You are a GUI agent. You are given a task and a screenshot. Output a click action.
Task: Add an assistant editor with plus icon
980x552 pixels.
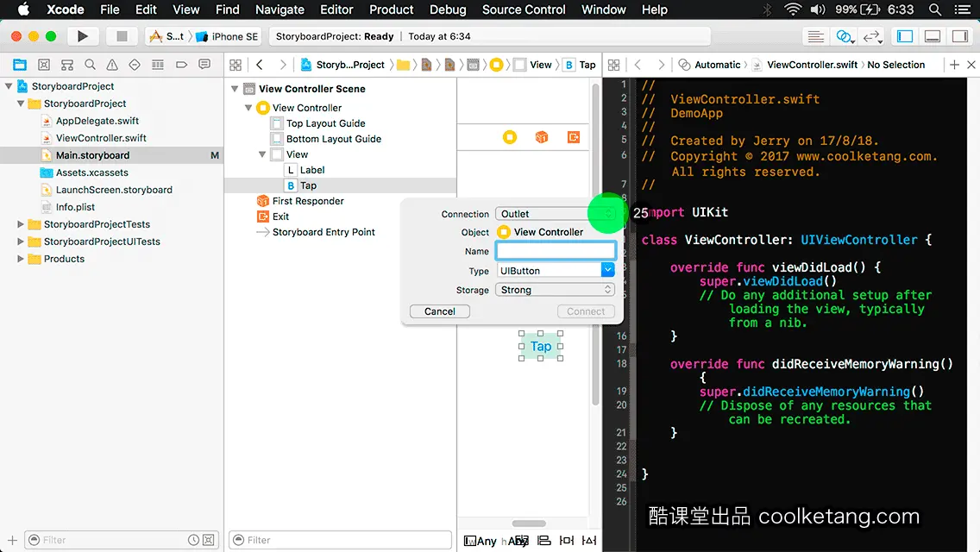point(954,65)
